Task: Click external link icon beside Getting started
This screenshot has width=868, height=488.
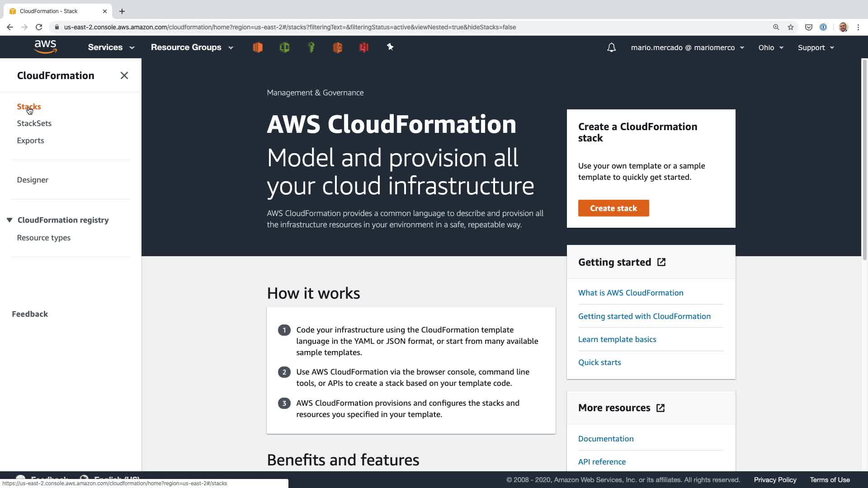Action: pyautogui.click(x=661, y=263)
